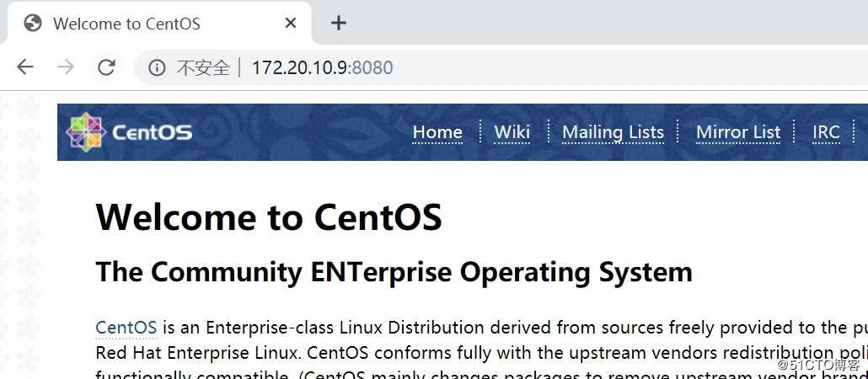This screenshot has height=379, width=868.
Task: Click the CentOS logo in header
Action: click(x=129, y=131)
